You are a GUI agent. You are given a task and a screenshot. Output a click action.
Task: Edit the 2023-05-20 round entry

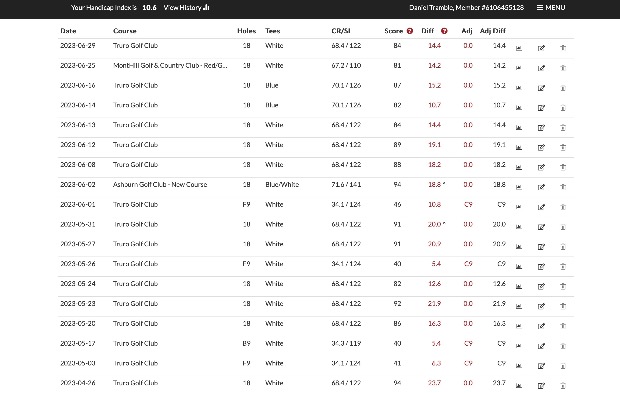(541, 326)
